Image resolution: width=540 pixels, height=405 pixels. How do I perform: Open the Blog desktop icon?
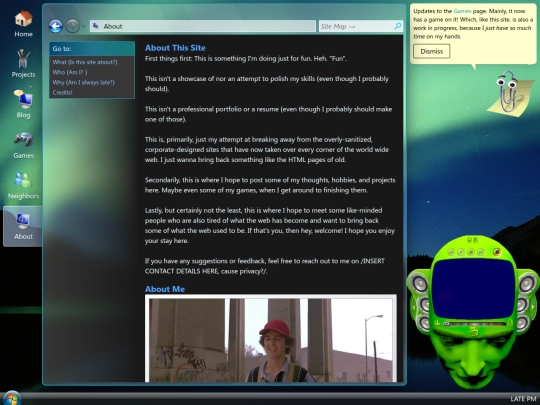[23, 104]
